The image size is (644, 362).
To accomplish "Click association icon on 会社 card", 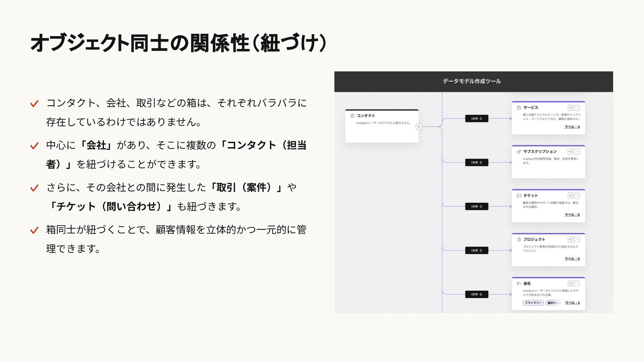I will point(570,283).
